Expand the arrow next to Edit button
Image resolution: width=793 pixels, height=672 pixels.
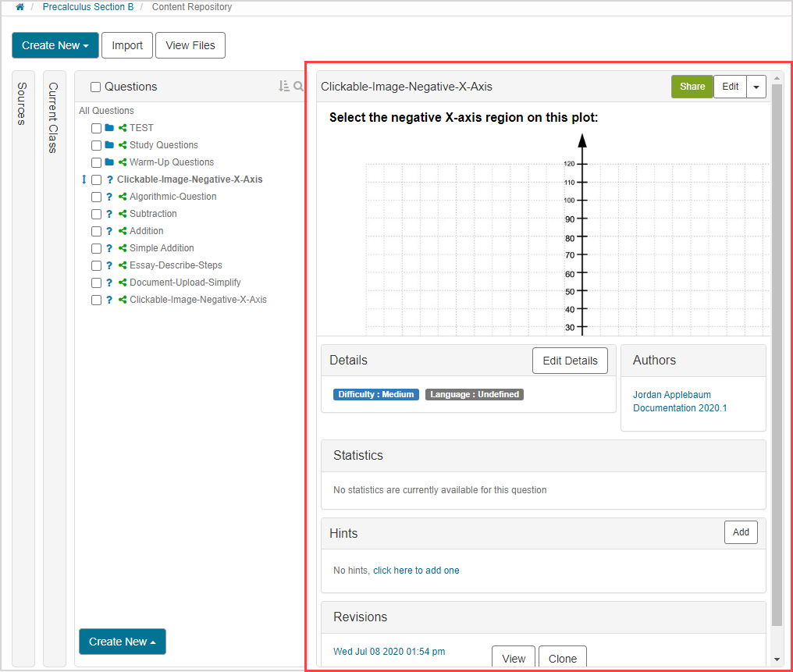tap(756, 87)
